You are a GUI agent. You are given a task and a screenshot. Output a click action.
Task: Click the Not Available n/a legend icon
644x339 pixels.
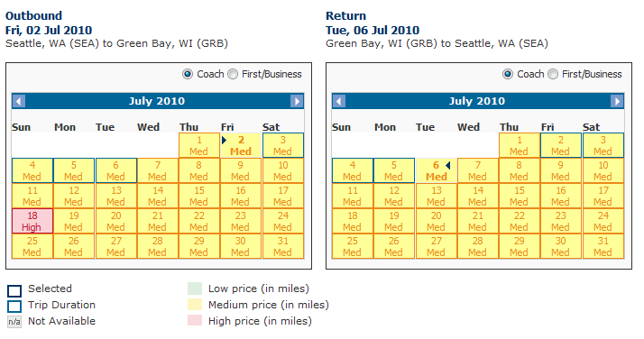click(14, 322)
